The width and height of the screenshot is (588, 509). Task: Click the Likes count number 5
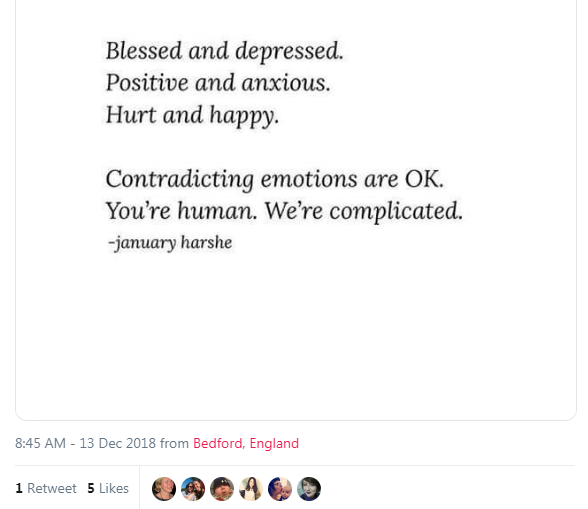(x=91, y=488)
